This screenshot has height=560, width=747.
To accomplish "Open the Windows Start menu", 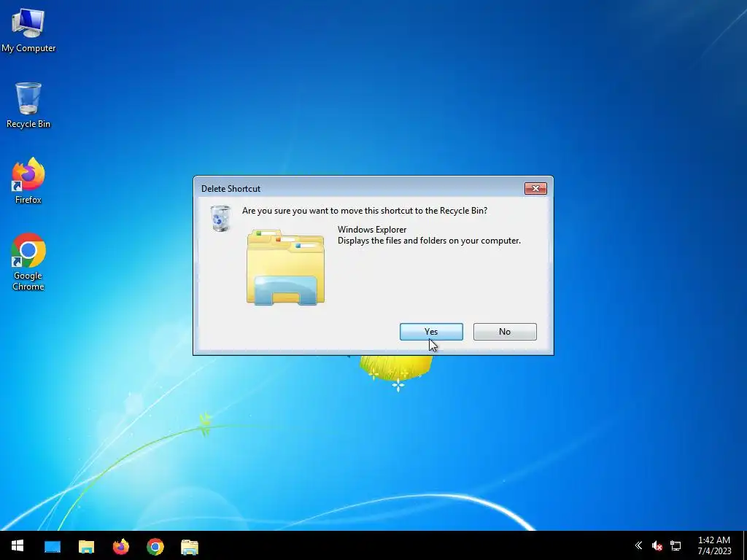I will point(18,545).
